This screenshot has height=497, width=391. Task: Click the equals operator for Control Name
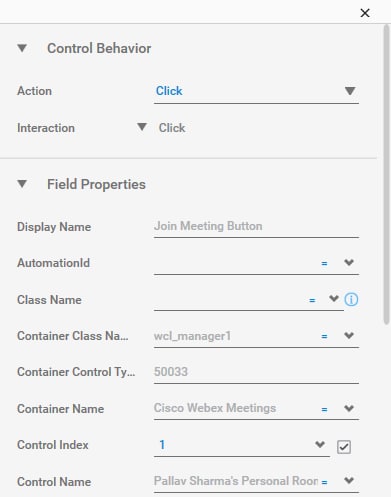click(x=324, y=482)
